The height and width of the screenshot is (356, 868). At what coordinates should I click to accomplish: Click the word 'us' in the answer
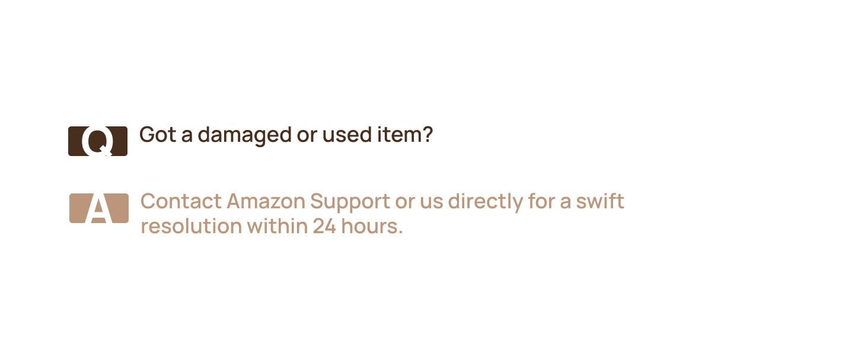coord(431,202)
